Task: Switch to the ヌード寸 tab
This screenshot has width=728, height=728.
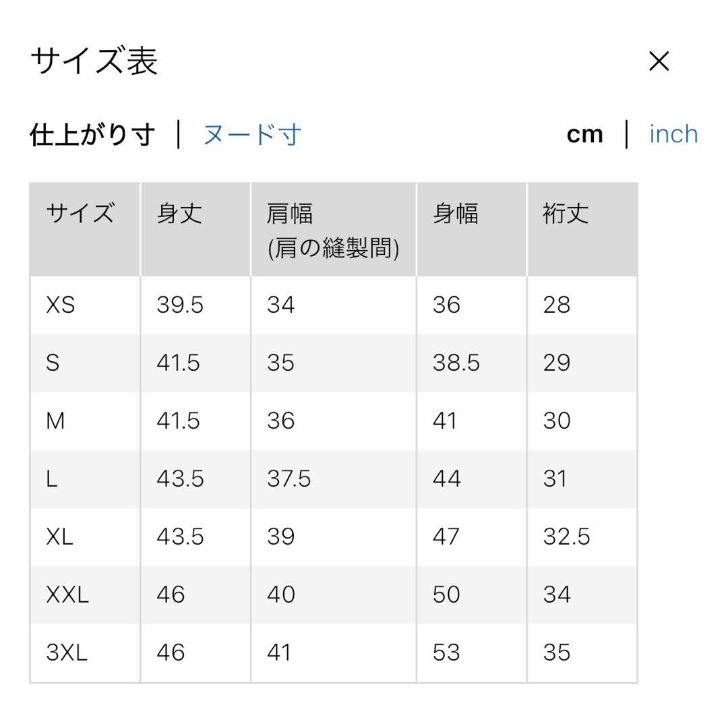Action: pyautogui.click(x=252, y=135)
